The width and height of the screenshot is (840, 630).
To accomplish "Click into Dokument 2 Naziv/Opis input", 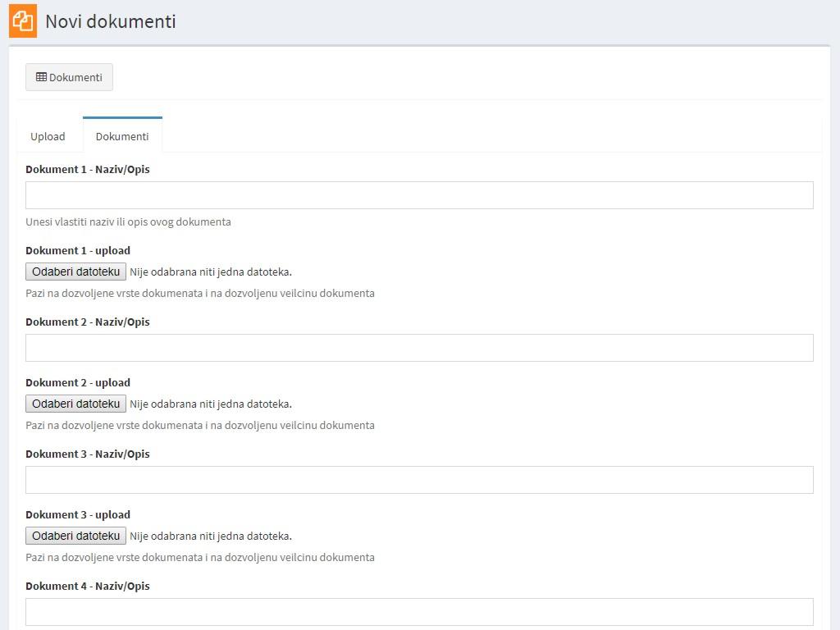I will pos(419,348).
